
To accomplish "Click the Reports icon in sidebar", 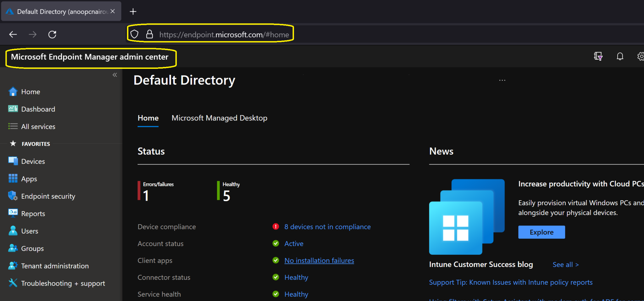I will click(x=13, y=213).
